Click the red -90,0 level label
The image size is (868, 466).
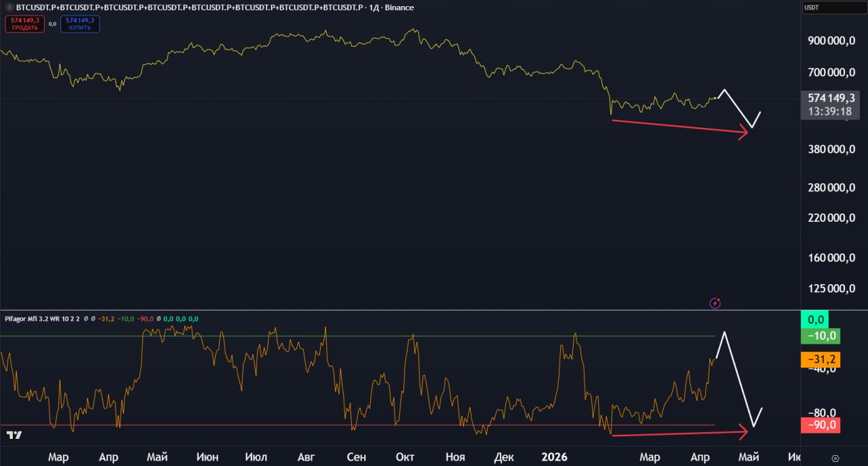pos(821,425)
